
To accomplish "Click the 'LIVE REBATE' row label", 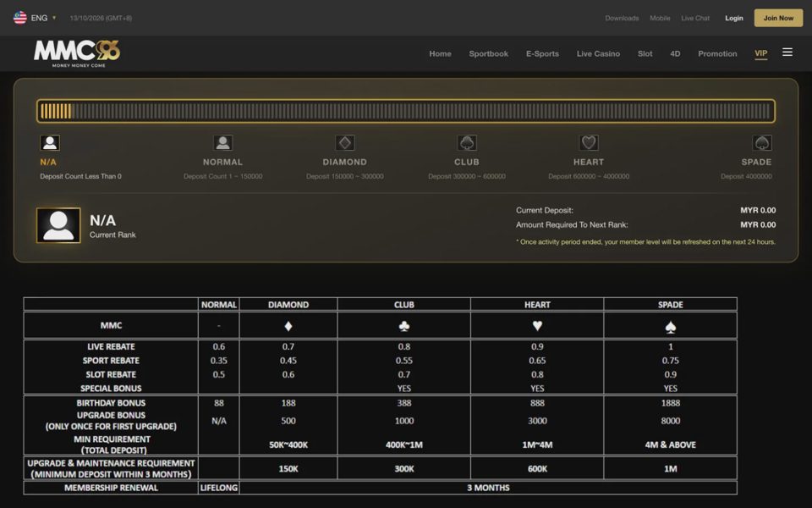I will 111,347.
